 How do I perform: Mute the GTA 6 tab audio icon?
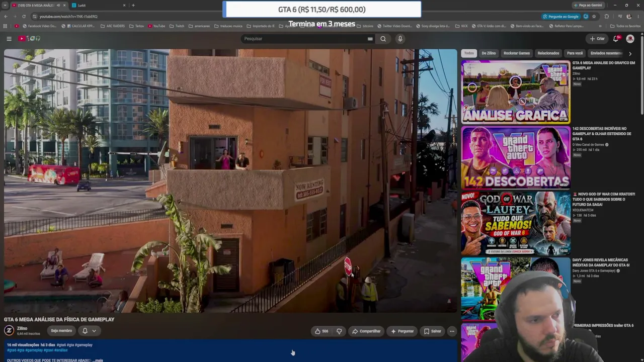[x=58, y=6]
